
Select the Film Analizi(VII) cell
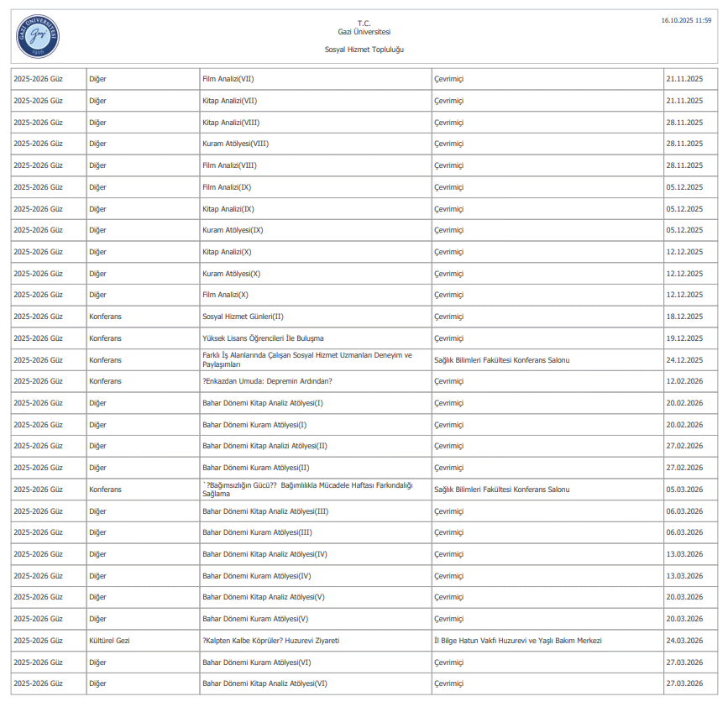[228, 79]
